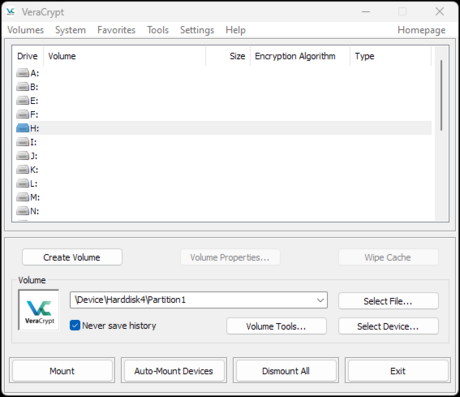
Task: Click the Exit button
Action: tap(398, 371)
